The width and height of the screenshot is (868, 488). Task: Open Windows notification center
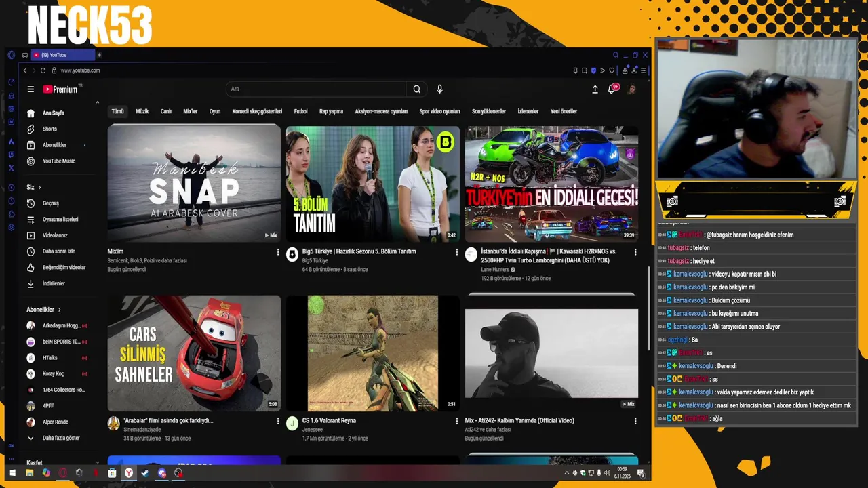(x=641, y=474)
